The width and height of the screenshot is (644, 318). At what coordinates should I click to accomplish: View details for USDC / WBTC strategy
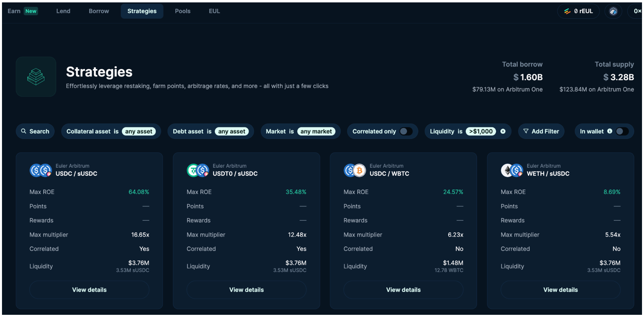[403, 290]
